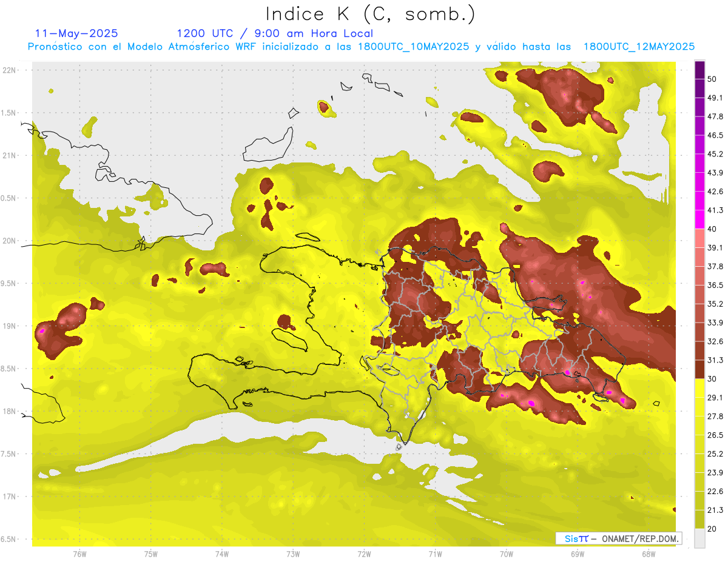Viewport: 728px width, 562px height.
Task: Pick the gray colorbar swatch below 20
Action: (699, 538)
